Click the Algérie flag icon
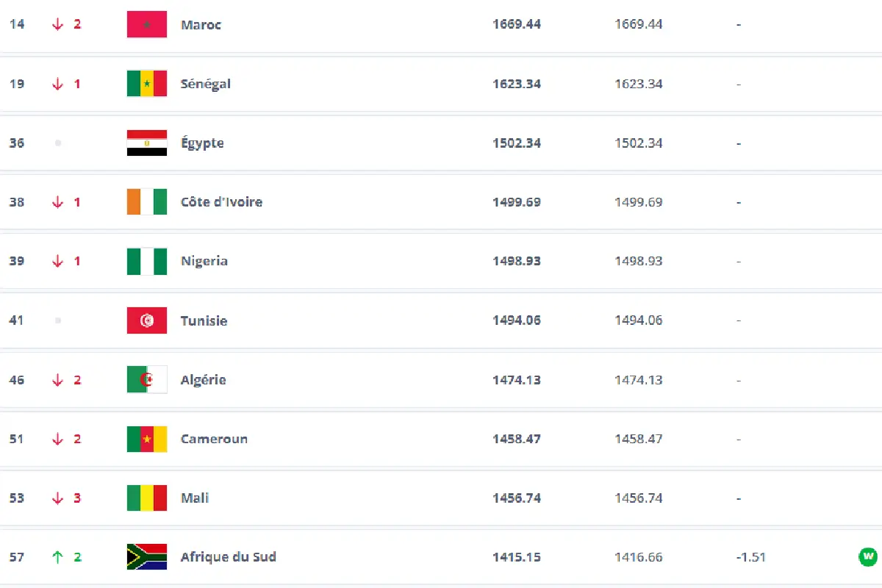Image resolution: width=882 pixels, height=588 pixels. pyautogui.click(x=147, y=380)
